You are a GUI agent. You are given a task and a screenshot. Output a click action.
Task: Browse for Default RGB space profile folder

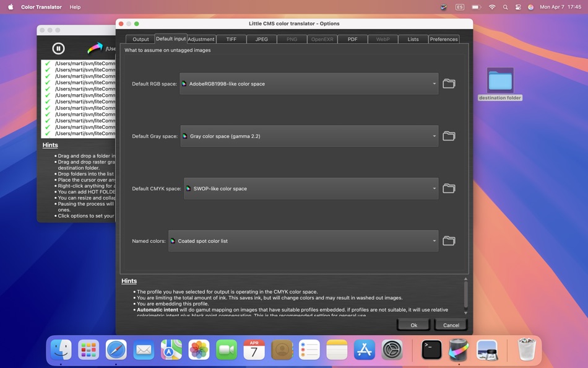pyautogui.click(x=449, y=84)
